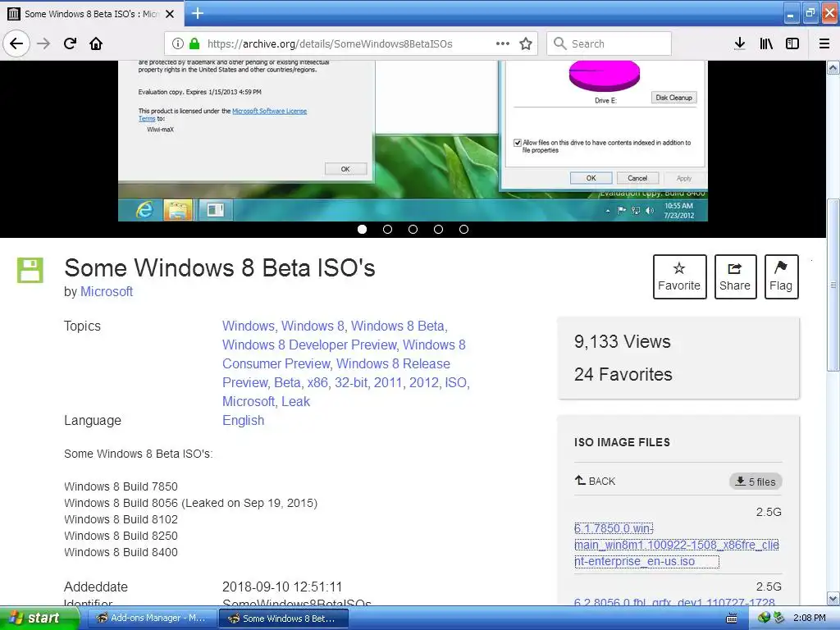Download all 5 files

coord(756,481)
